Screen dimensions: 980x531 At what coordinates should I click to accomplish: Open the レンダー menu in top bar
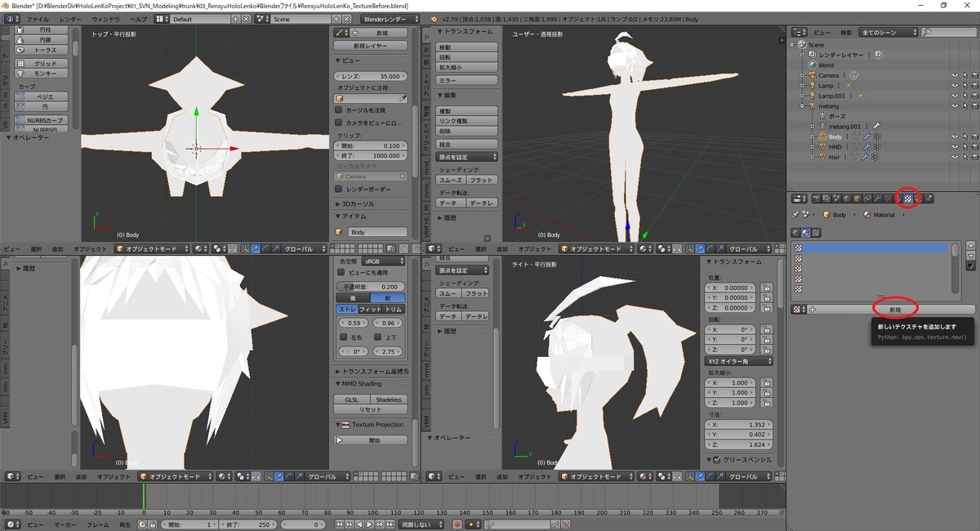coord(70,19)
